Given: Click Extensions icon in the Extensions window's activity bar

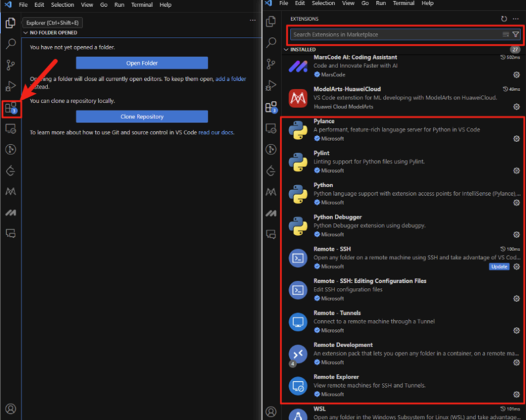Looking at the screenshot, I should coord(271,107).
